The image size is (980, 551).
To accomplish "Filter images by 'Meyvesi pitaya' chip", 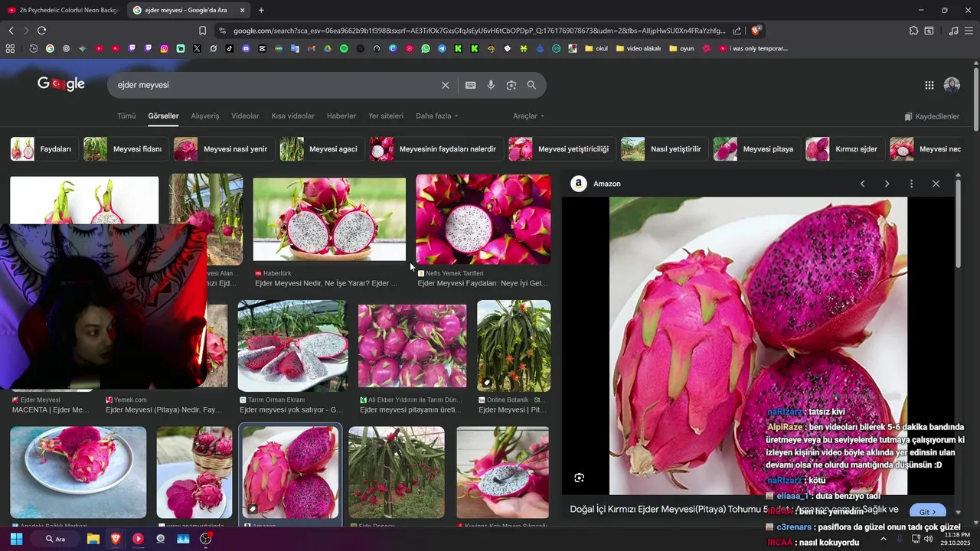I will coord(756,149).
